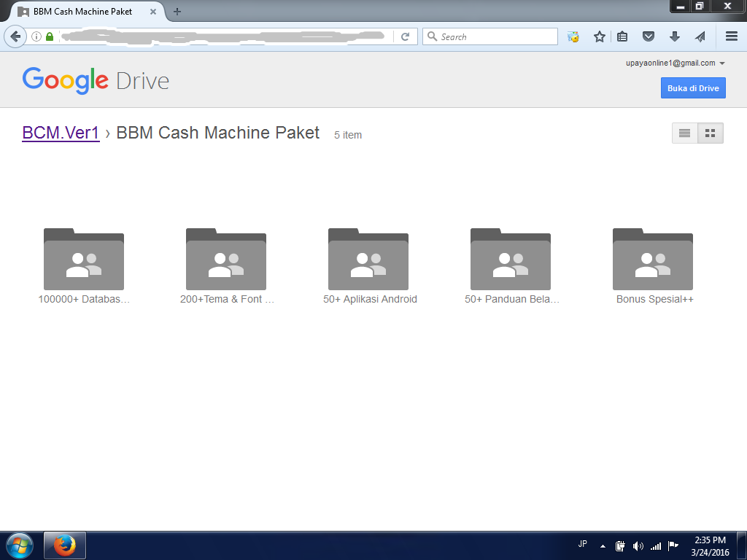Switch to grid view layout

point(711,133)
